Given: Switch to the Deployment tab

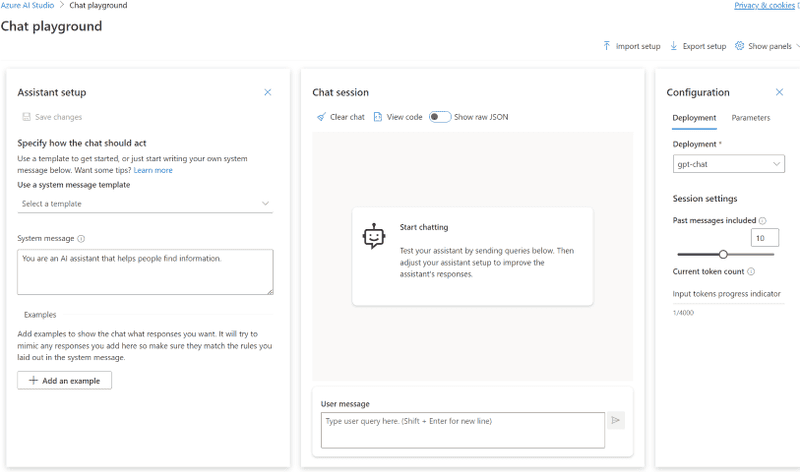Looking at the screenshot, I should 694,118.
